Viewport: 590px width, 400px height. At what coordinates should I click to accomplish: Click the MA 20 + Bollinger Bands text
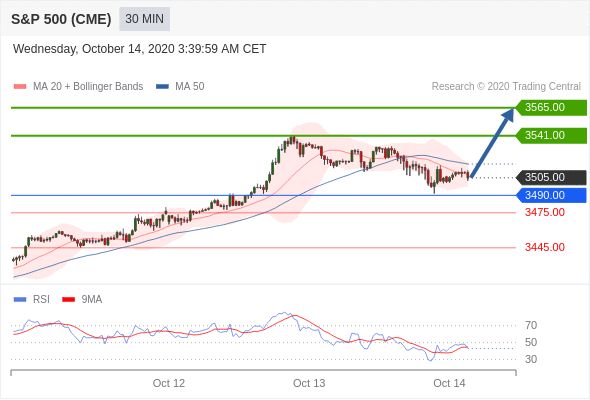click(88, 87)
